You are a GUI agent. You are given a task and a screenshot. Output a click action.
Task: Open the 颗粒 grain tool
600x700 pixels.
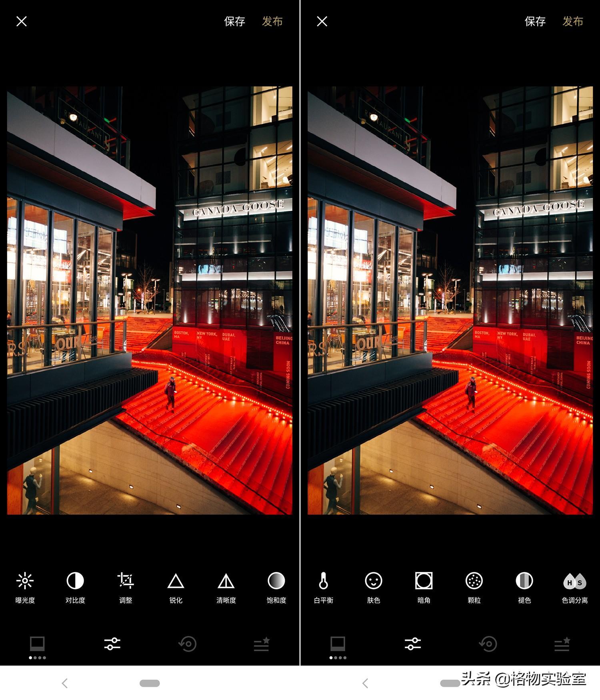[x=474, y=587]
